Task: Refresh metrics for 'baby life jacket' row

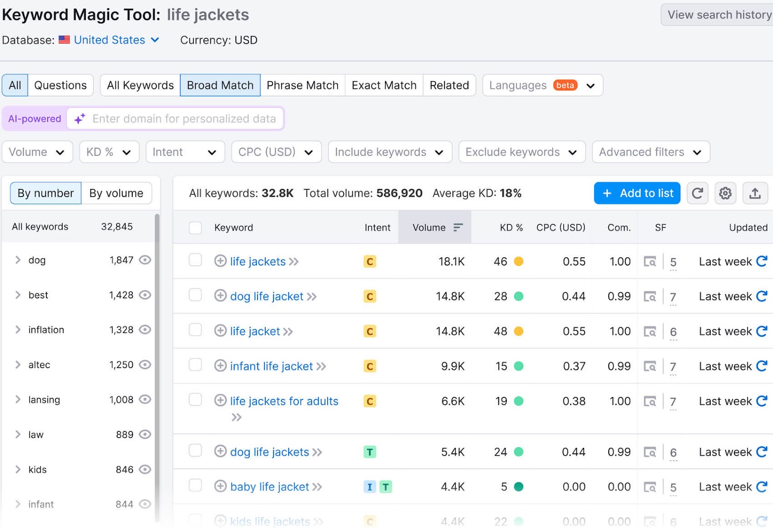Action: coord(762,486)
